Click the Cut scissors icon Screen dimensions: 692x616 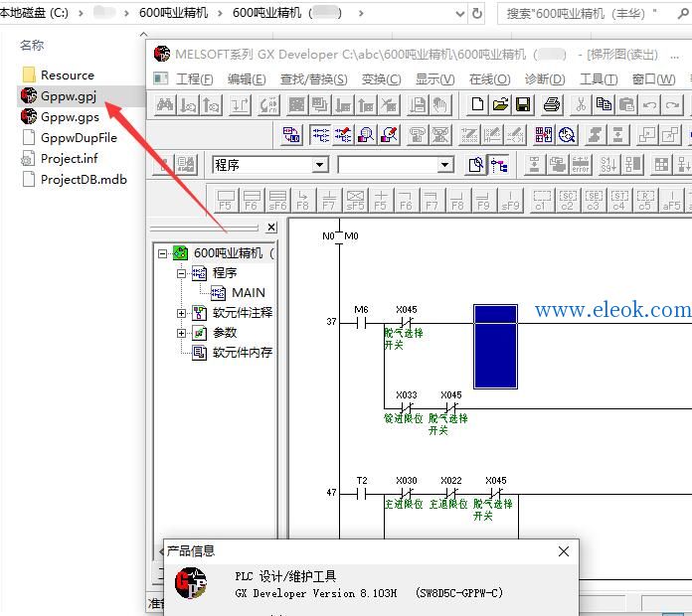pos(581,105)
